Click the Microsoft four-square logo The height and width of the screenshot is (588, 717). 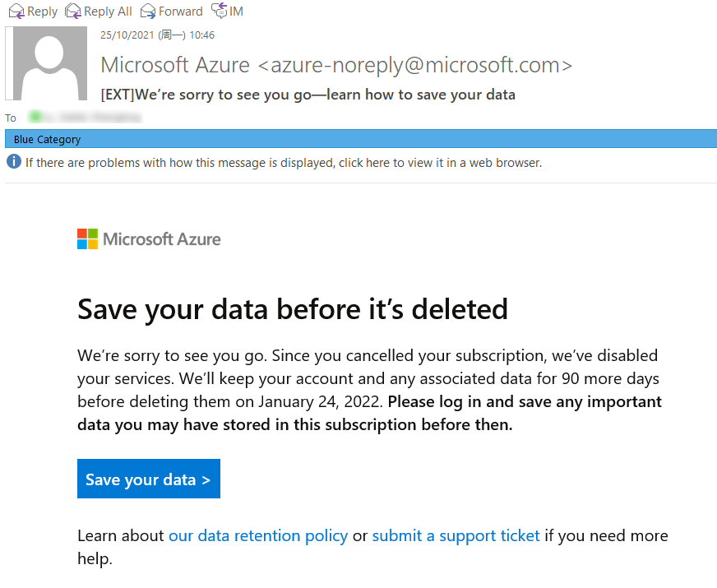87,239
